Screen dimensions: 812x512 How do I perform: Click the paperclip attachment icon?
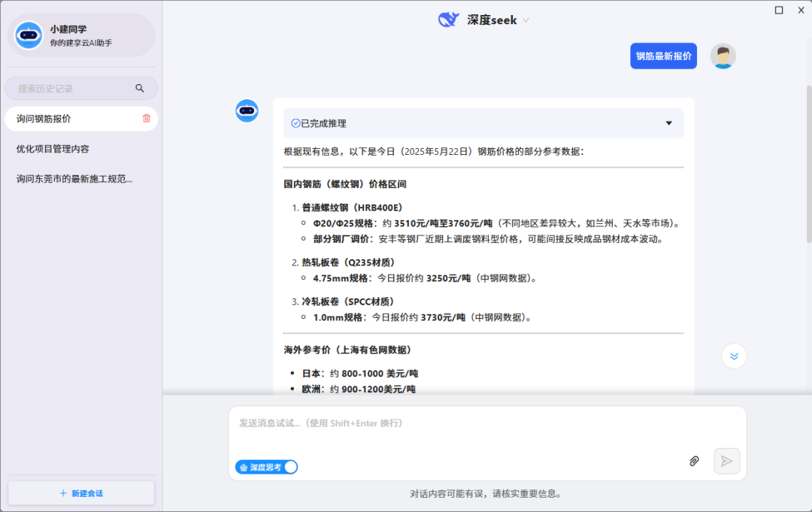pos(694,461)
